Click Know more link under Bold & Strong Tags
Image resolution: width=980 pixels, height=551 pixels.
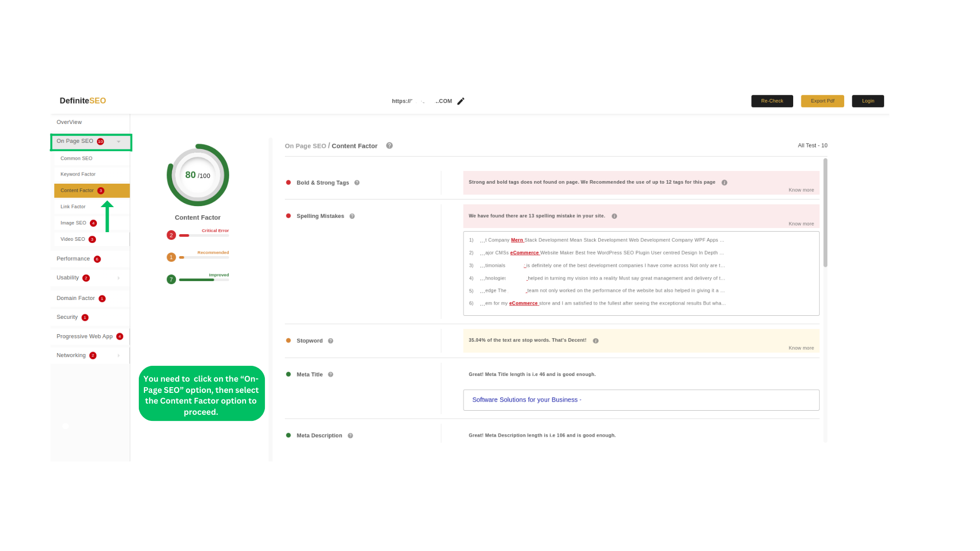pos(801,190)
